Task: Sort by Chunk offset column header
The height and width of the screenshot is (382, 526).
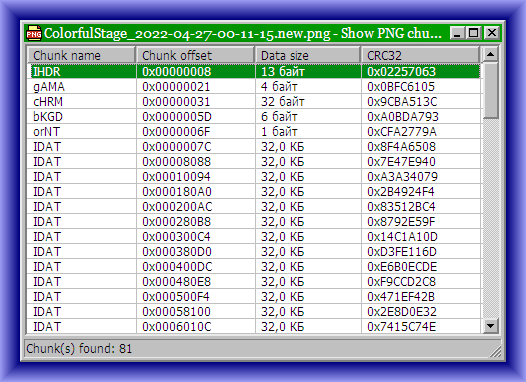Action: (x=196, y=55)
